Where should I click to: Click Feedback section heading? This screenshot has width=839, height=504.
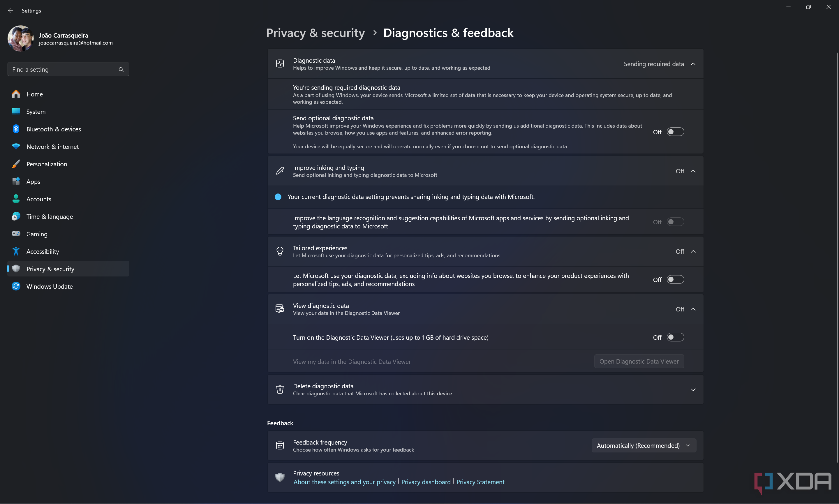pos(280,423)
